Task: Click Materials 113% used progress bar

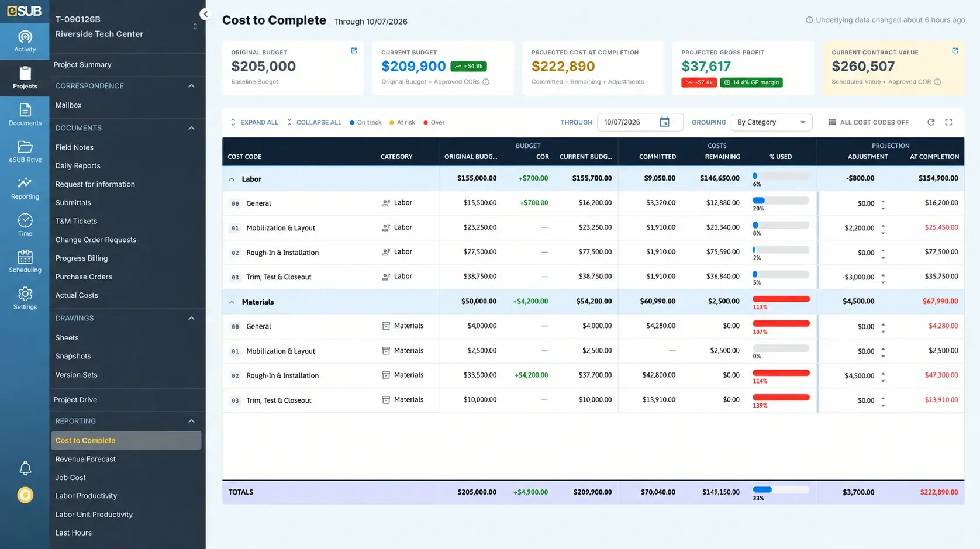Action: [x=781, y=299]
